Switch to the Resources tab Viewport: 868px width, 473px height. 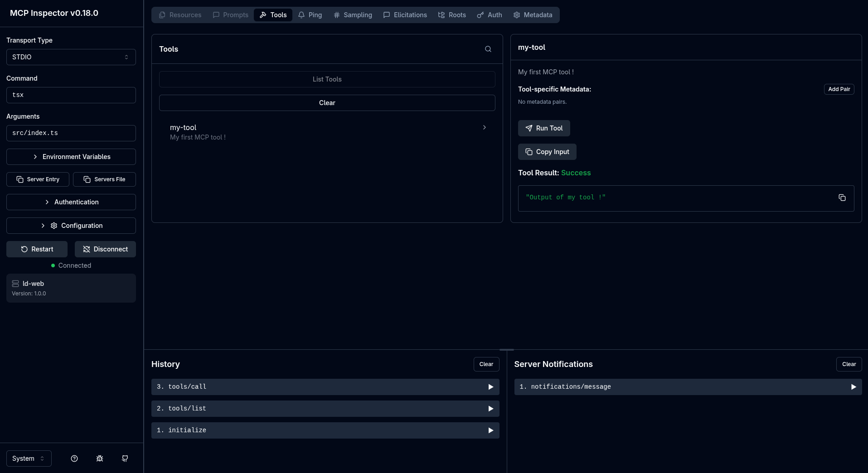[179, 15]
